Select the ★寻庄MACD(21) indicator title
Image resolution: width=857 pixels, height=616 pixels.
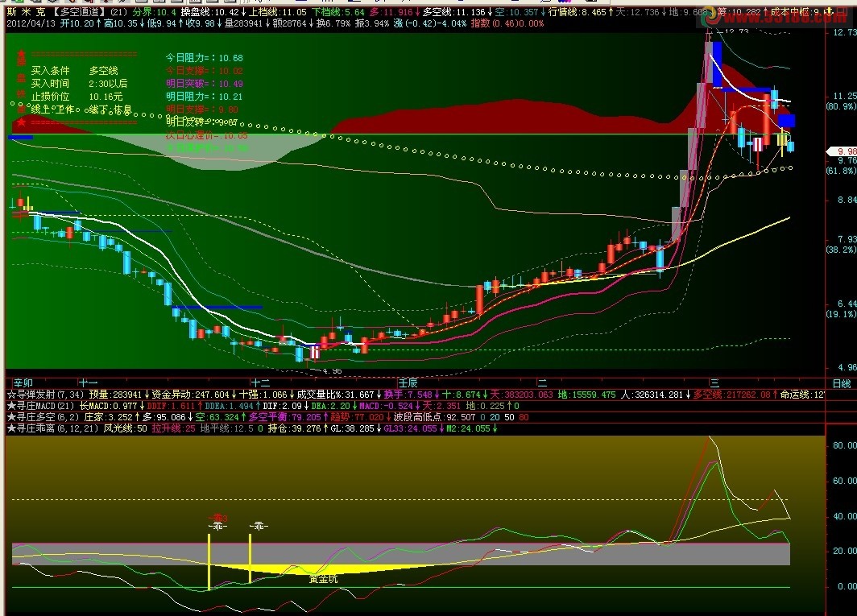point(40,406)
